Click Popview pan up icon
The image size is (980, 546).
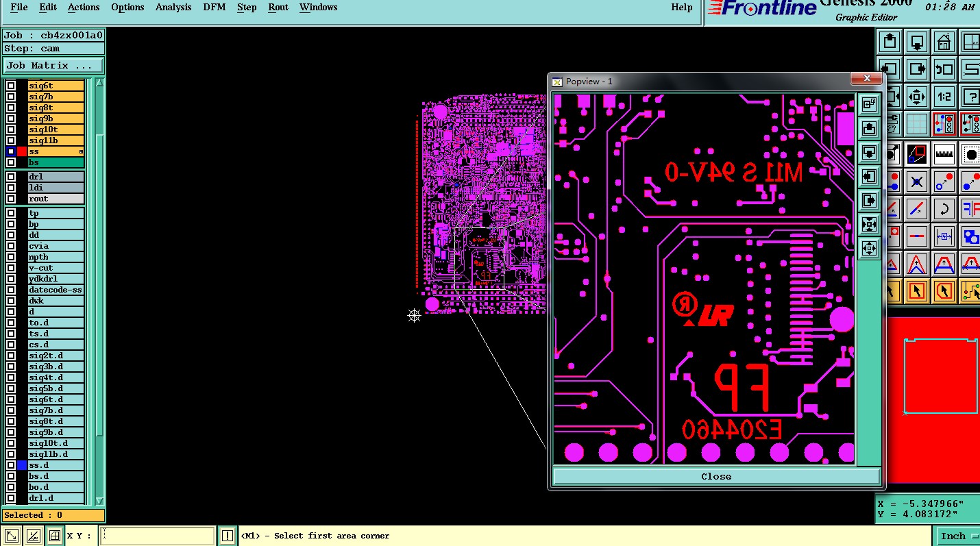click(x=869, y=128)
